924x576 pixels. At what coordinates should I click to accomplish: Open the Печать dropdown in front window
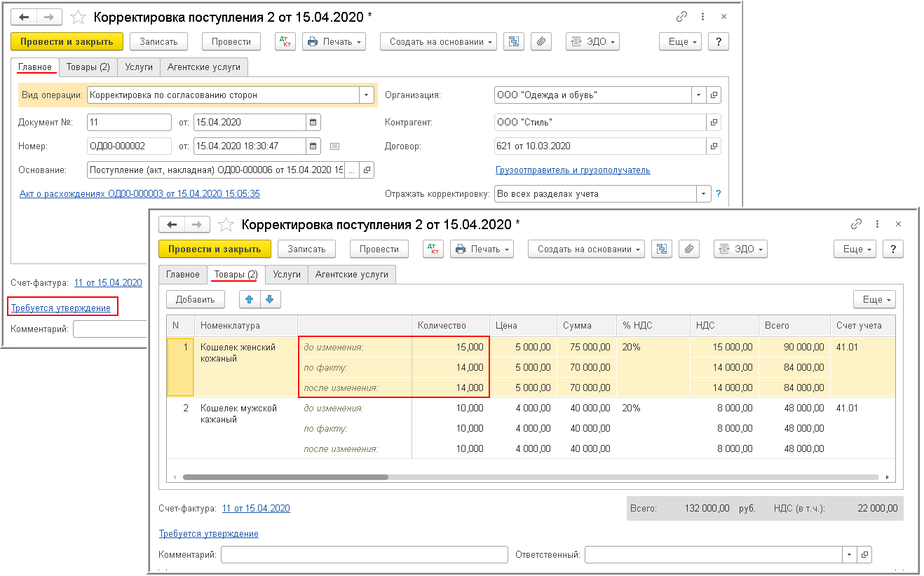[x=482, y=249]
